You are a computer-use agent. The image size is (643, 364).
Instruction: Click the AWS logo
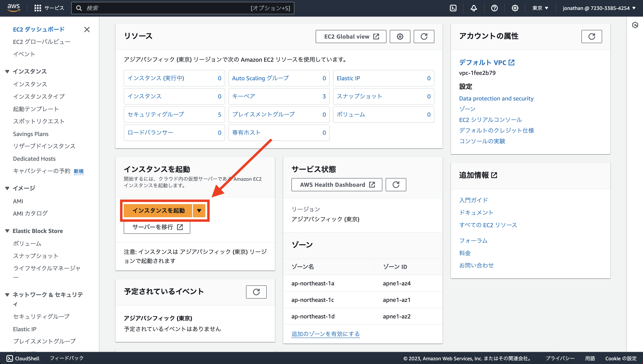14,8
